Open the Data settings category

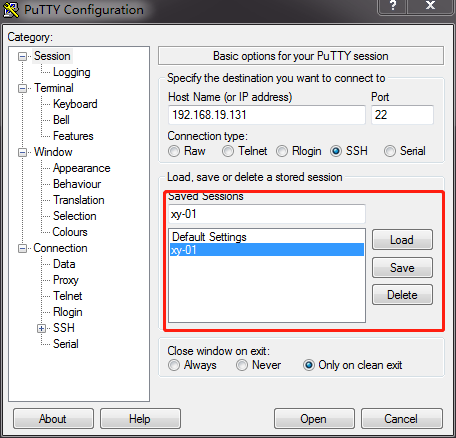point(64,264)
